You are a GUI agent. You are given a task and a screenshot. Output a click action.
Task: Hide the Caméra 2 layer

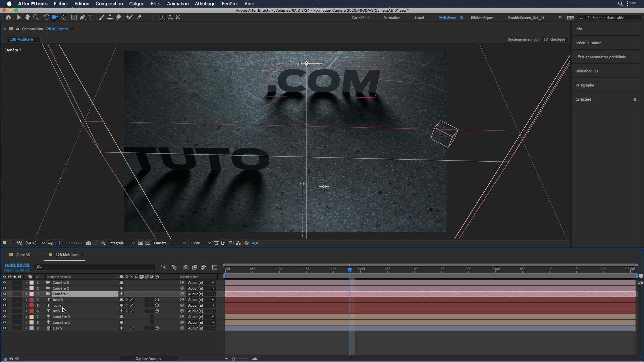(x=4, y=288)
